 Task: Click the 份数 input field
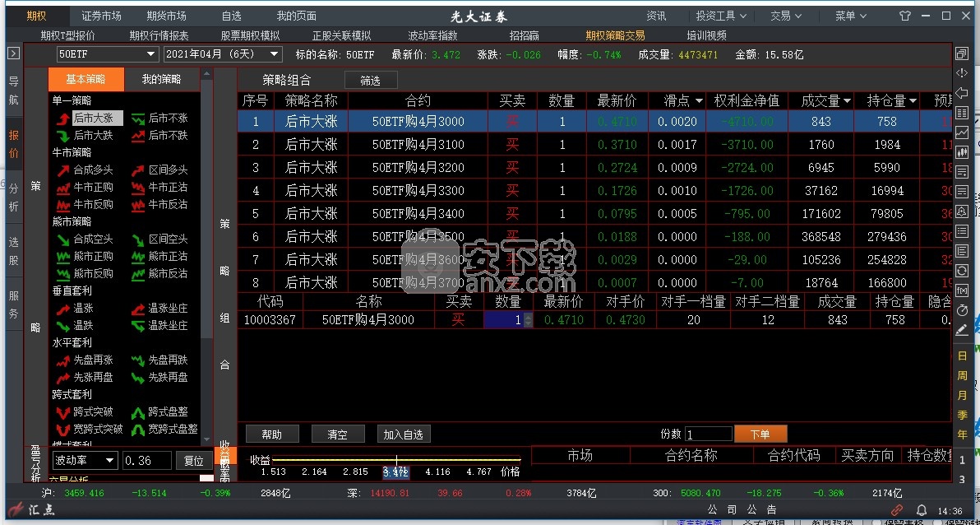click(x=709, y=434)
